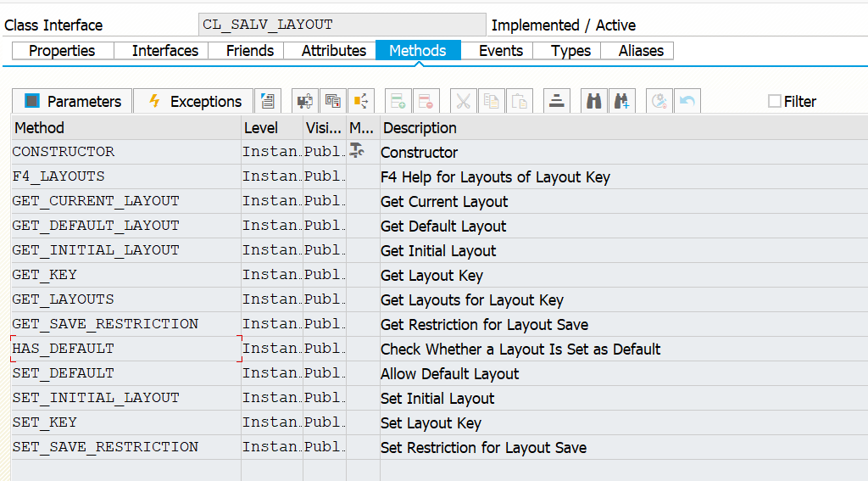Select the SET_INITIAL_LAYOUT method cell
The width and height of the screenshot is (868, 481).
126,398
